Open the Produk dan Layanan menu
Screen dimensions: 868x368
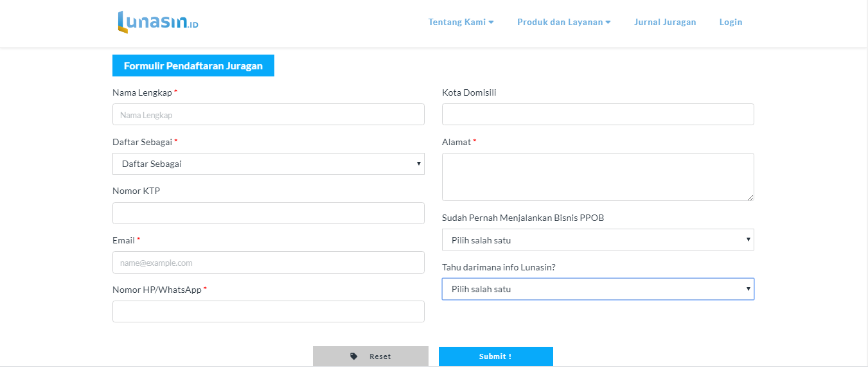[x=563, y=22]
